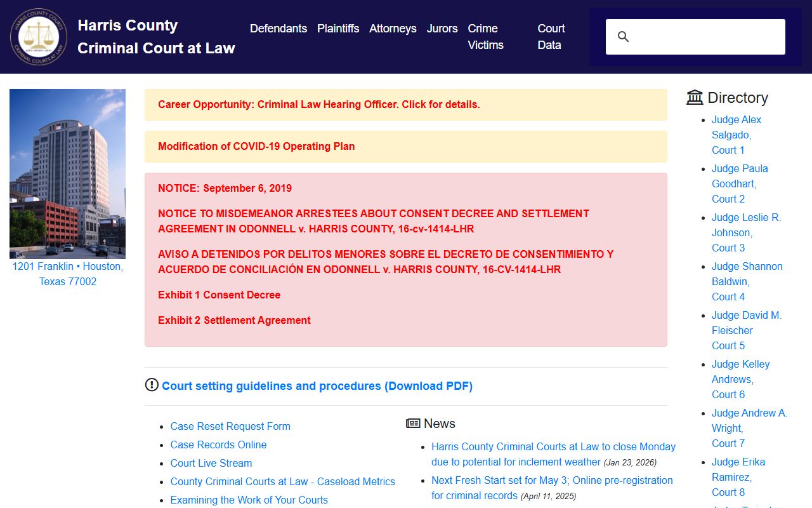Open Exhibit 1 Consent Decree
This screenshot has height=508, width=812.
(219, 295)
